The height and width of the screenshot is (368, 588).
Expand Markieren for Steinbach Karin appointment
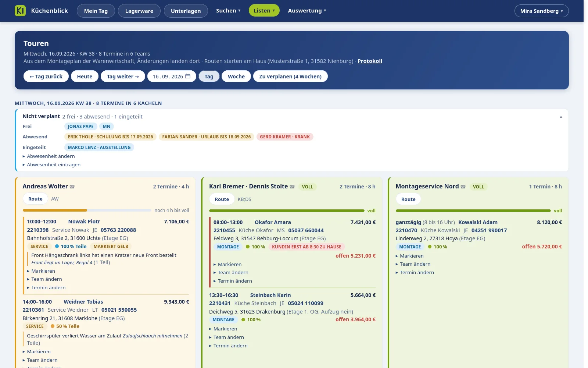coord(223,329)
